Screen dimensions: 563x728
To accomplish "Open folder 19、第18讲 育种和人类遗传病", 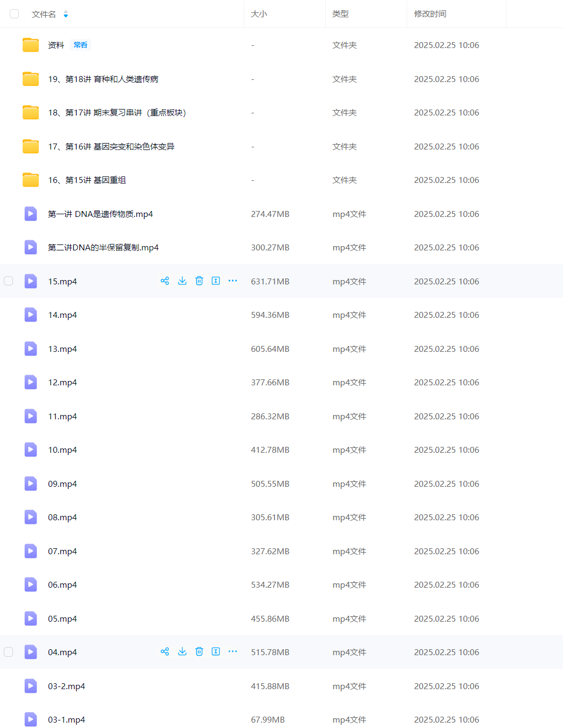I will point(103,79).
